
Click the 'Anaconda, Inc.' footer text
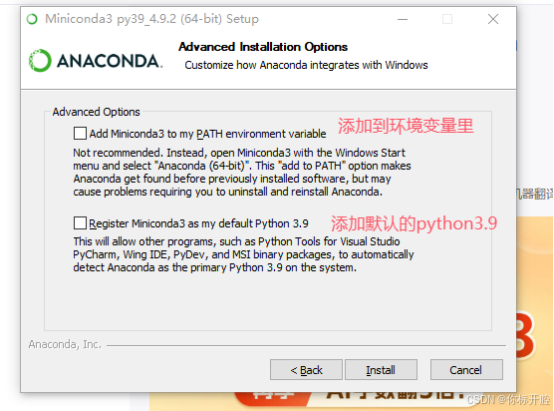click(65, 344)
